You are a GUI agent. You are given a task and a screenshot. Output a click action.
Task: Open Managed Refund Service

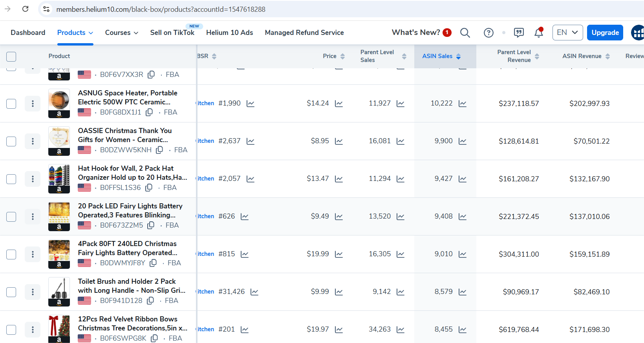click(x=304, y=33)
